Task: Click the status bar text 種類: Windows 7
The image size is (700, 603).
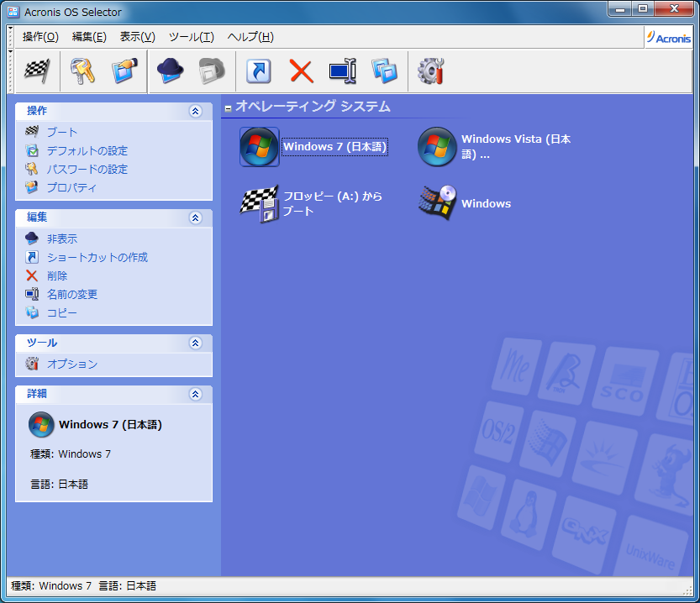Action: [x=51, y=586]
